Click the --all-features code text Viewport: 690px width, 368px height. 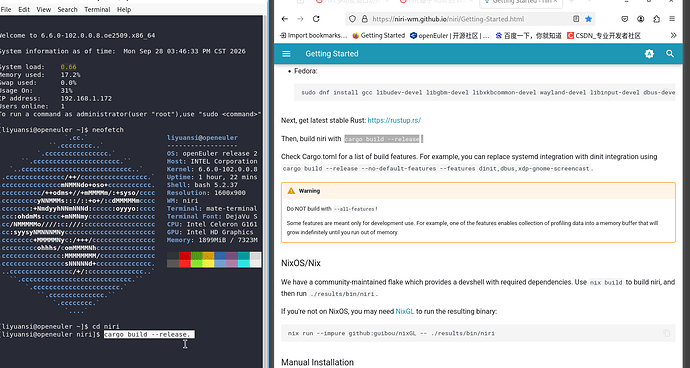coord(354,209)
